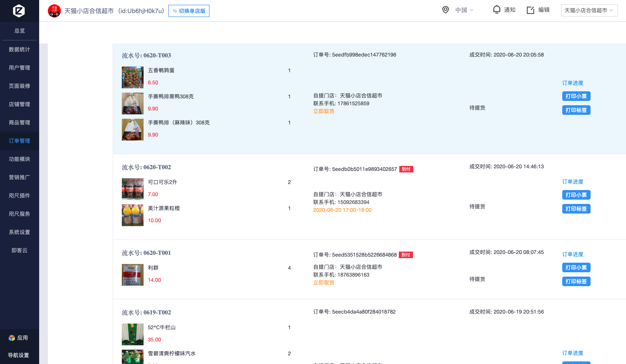This screenshot has height=364, width=626.
Task: Click the 五香鹌鹑蛋 product thumbnail
Action: tap(132, 77)
